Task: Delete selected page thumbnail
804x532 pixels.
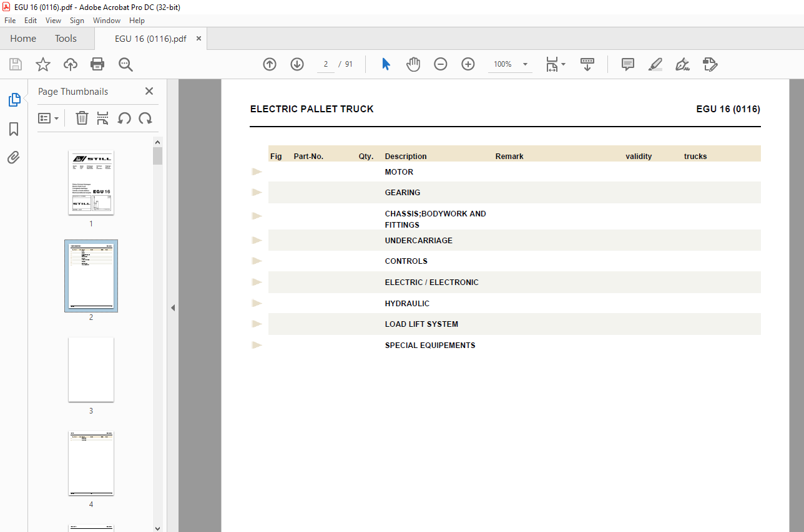Action: point(82,118)
